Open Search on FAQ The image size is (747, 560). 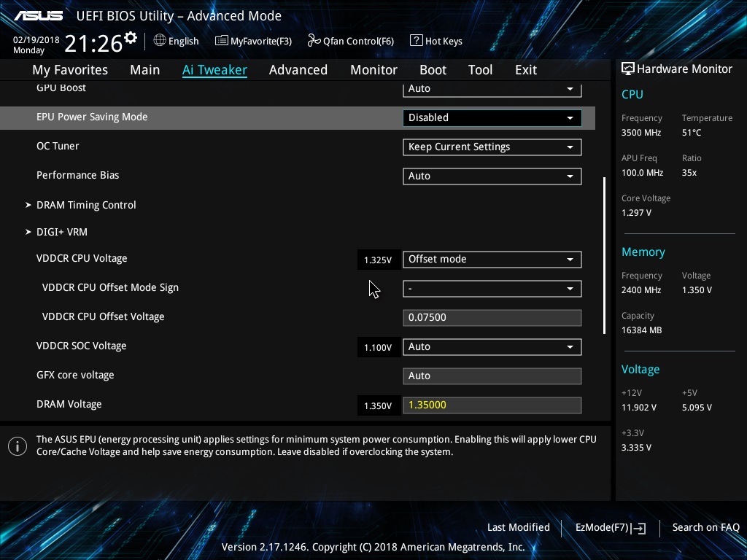[705, 527]
